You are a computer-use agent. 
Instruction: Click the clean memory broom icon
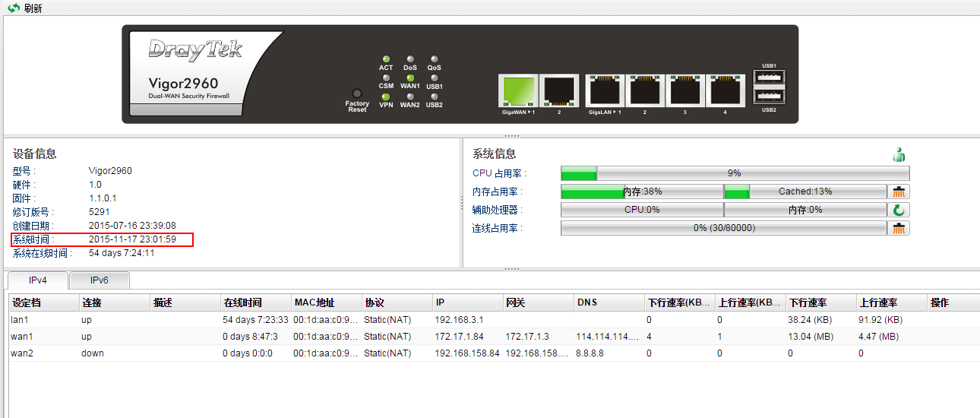899,192
